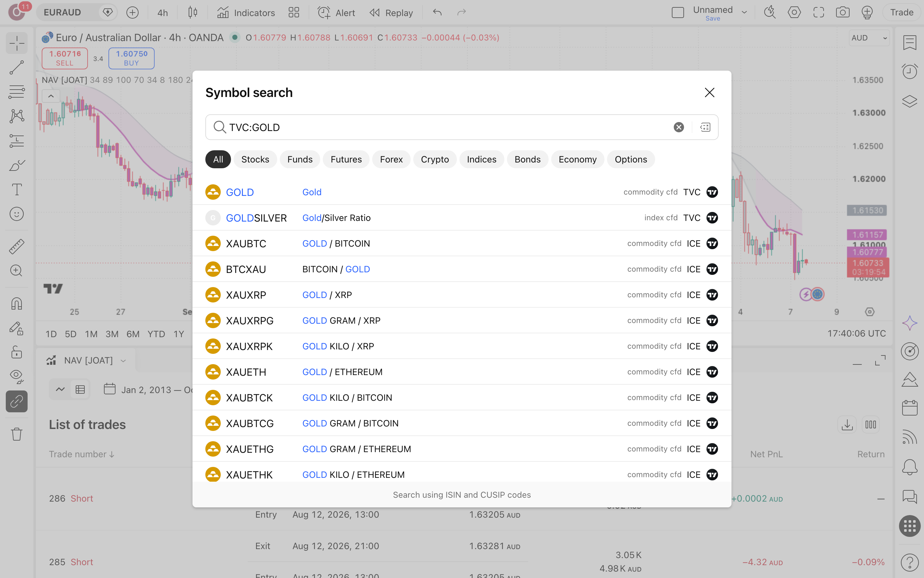Open the spread operators keypad icon
The width and height of the screenshot is (924, 578).
[705, 127]
